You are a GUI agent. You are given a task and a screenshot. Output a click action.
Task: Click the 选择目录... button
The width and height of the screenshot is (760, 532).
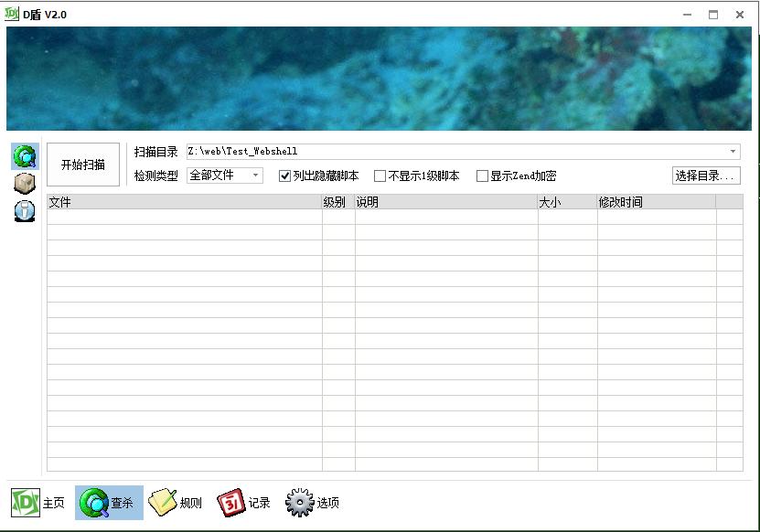tap(706, 176)
